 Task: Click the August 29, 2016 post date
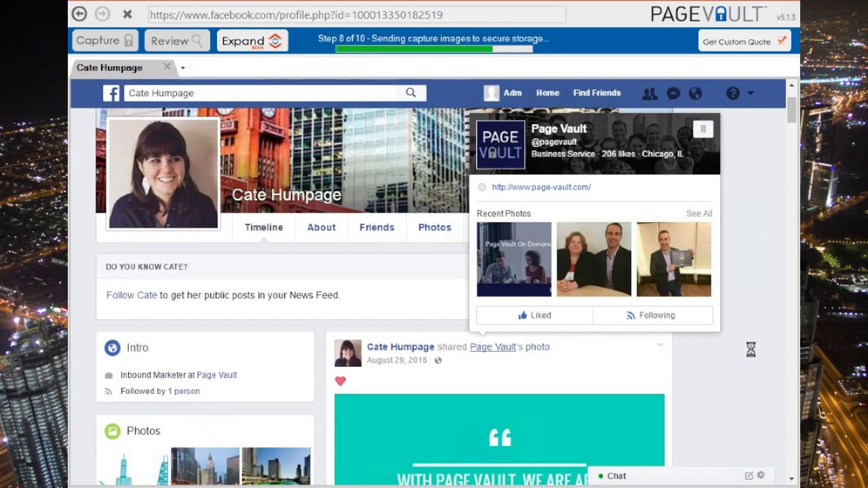[x=397, y=361]
